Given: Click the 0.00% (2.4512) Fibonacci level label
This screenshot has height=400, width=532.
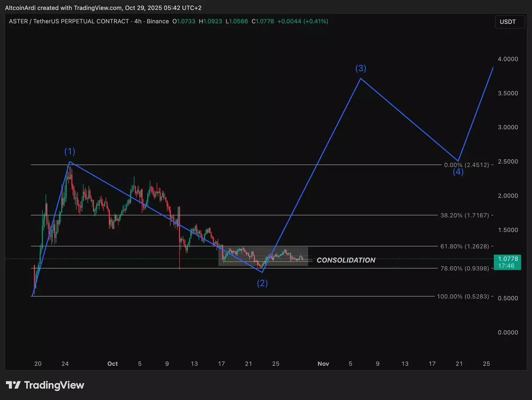Looking at the screenshot, I should coord(466,165).
